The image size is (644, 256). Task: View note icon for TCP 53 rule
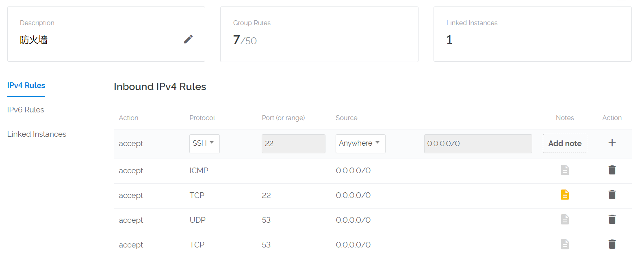[565, 244]
